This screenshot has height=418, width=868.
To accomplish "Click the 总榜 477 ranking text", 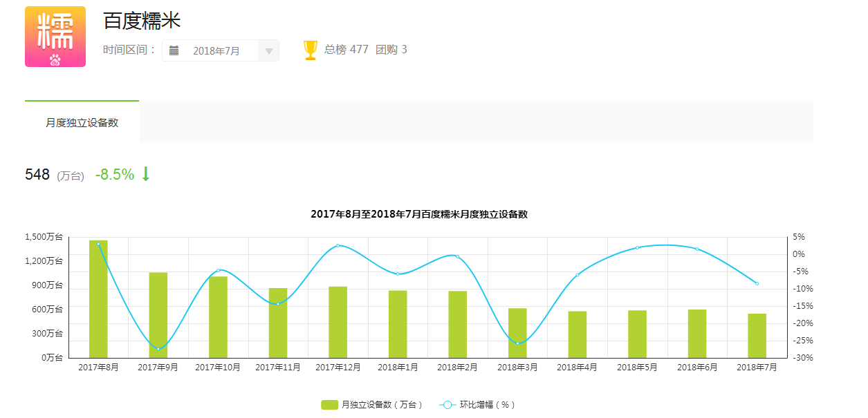I will [x=347, y=50].
